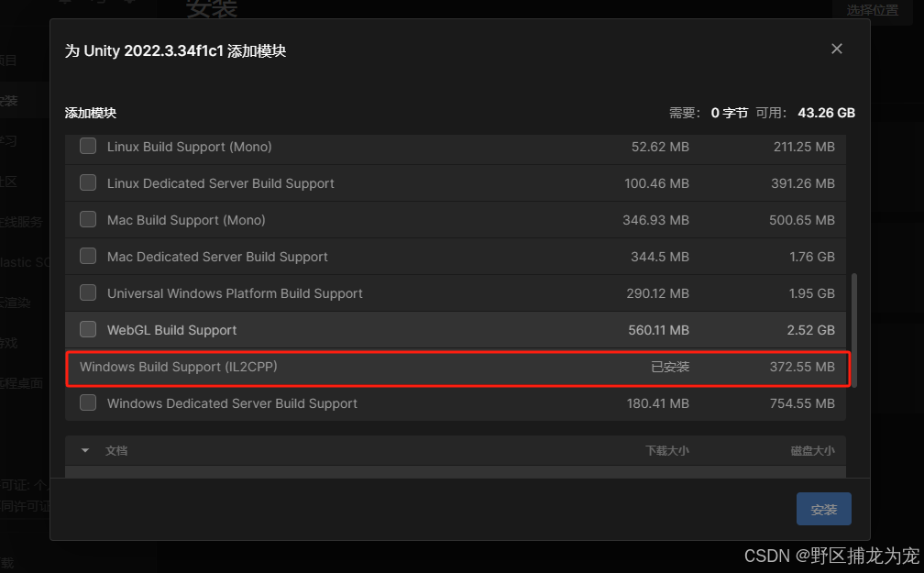Click WebGL Build Support label
Screen dimensions: 924x573
[171, 330]
